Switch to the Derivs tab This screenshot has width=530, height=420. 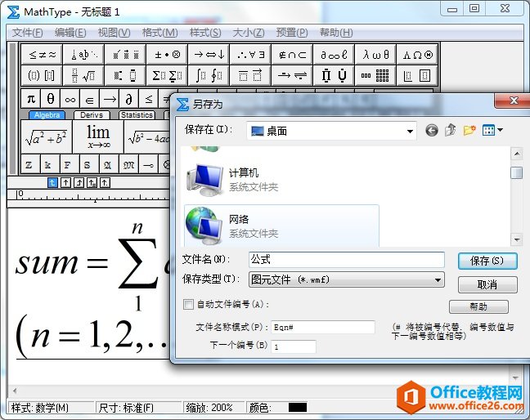point(92,115)
